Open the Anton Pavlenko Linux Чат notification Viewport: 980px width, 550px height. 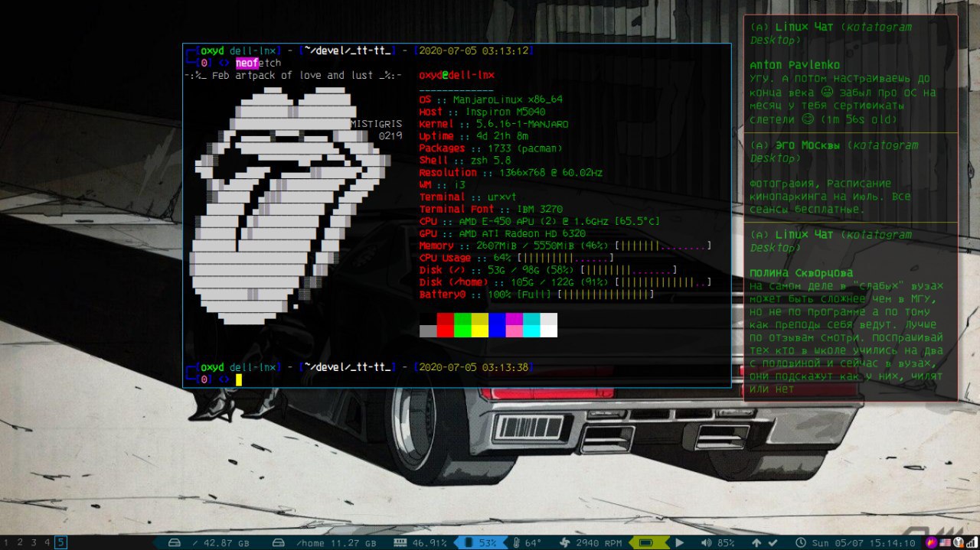point(851,74)
